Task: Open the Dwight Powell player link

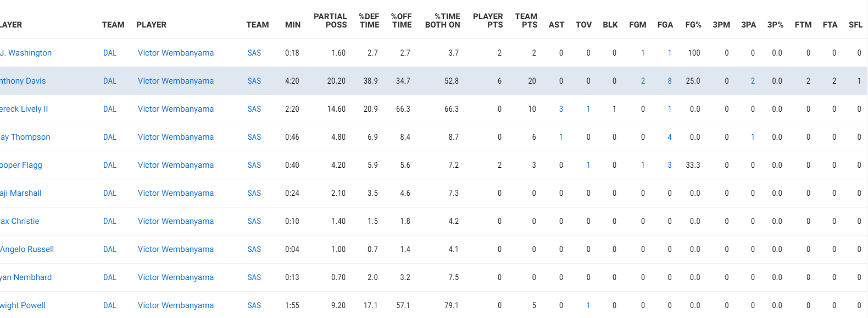Action: point(23,305)
